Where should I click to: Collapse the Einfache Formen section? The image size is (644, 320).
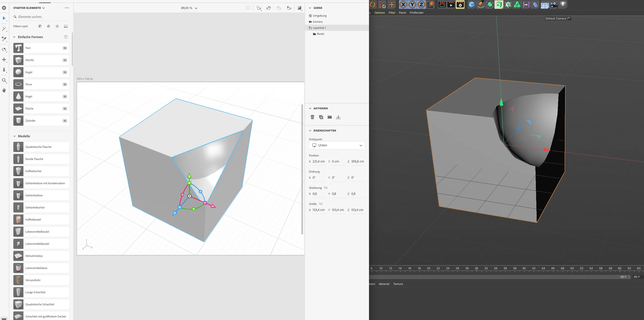14,37
